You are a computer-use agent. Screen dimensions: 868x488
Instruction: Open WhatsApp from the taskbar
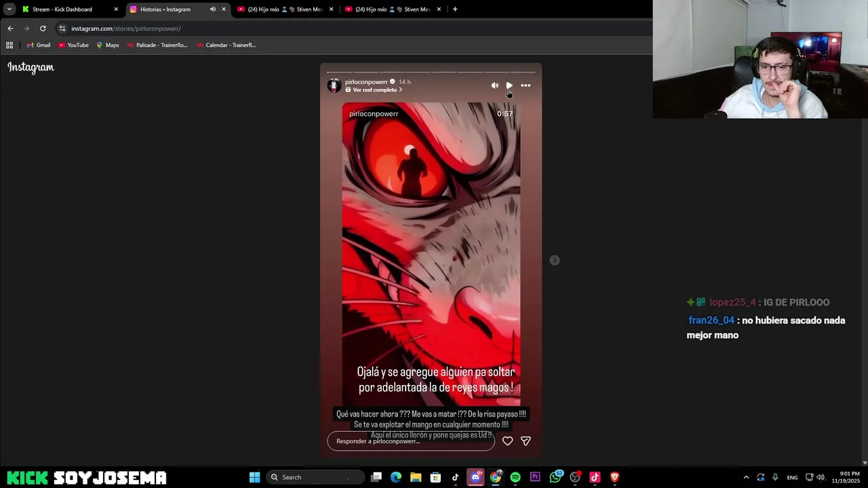coord(555,477)
